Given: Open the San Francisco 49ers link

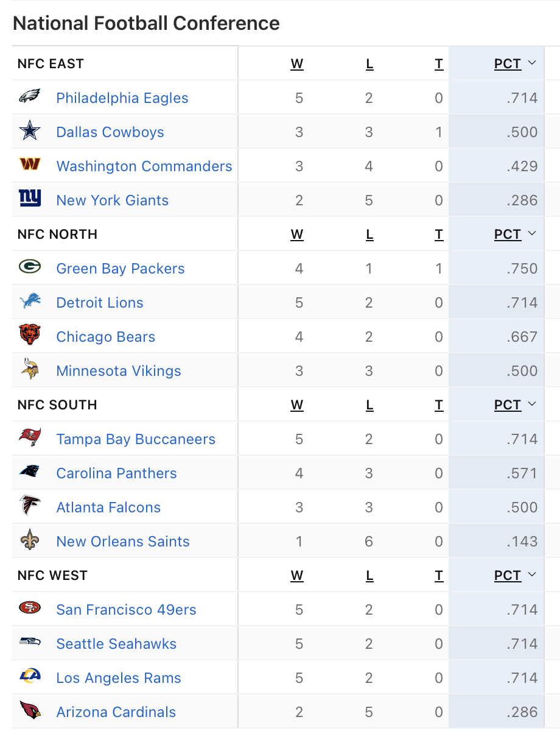Looking at the screenshot, I should [126, 610].
